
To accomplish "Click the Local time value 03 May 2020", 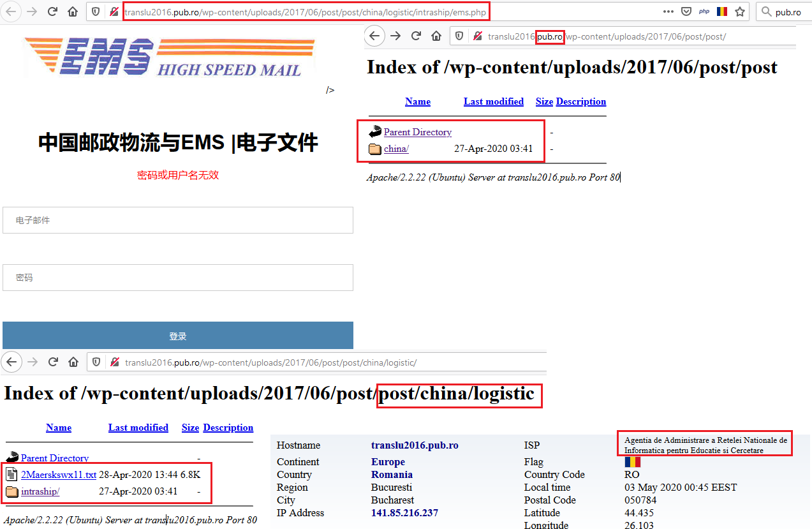I will click(x=681, y=488).
